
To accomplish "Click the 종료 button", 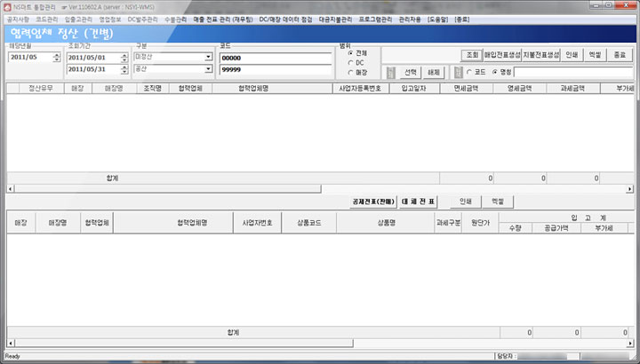I will click(620, 55).
